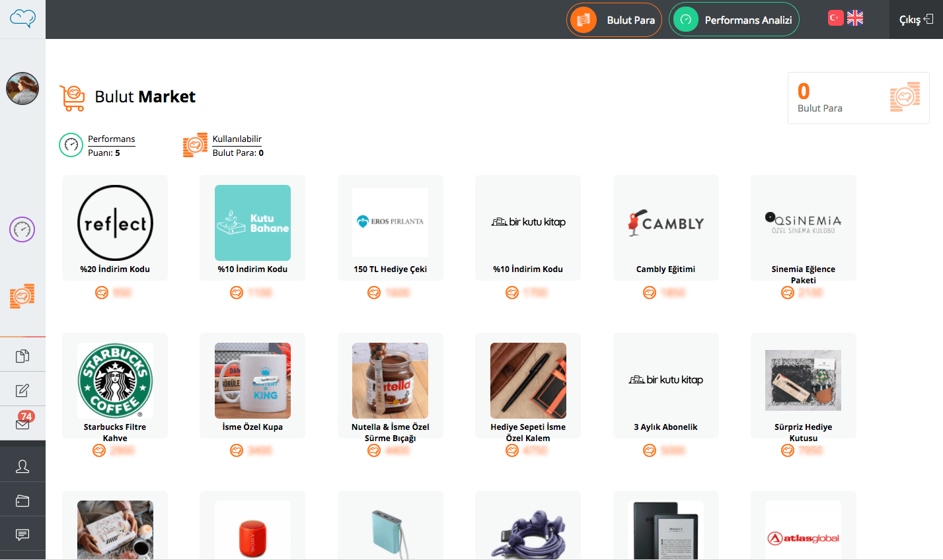
Task: Switch language to English UK flag
Action: (855, 18)
